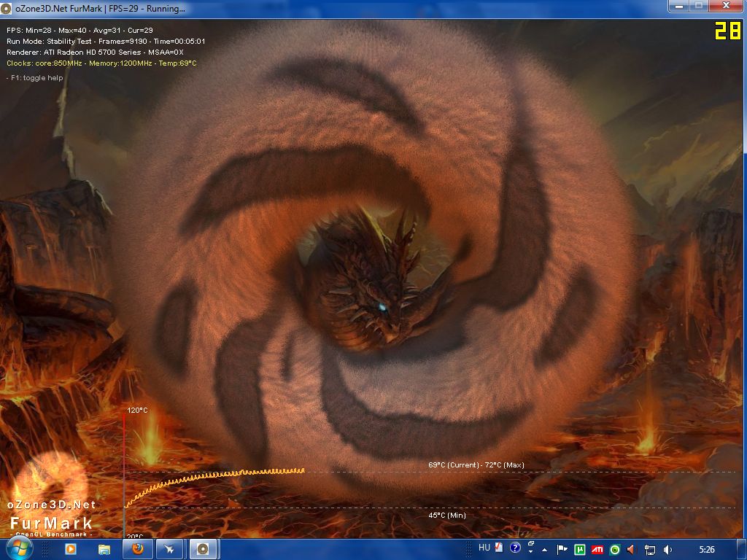The height and width of the screenshot is (560, 747).
Task: Click the language bar help question mark
Action: (x=515, y=548)
